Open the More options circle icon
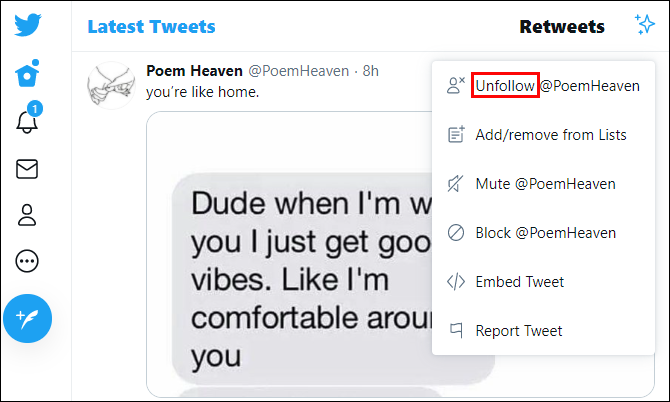The height and width of the screenshot is (402, 670). click(27, 261)
